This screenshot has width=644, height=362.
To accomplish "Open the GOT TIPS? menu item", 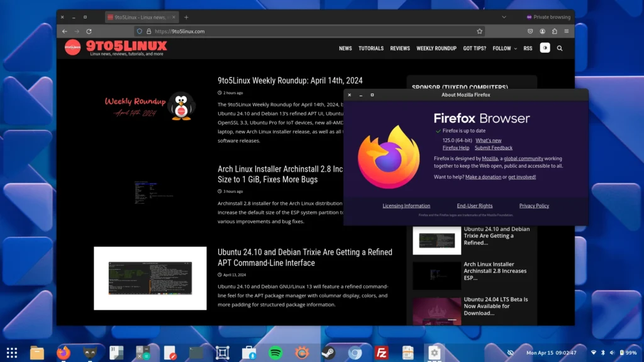I will (x=474, y=48).
